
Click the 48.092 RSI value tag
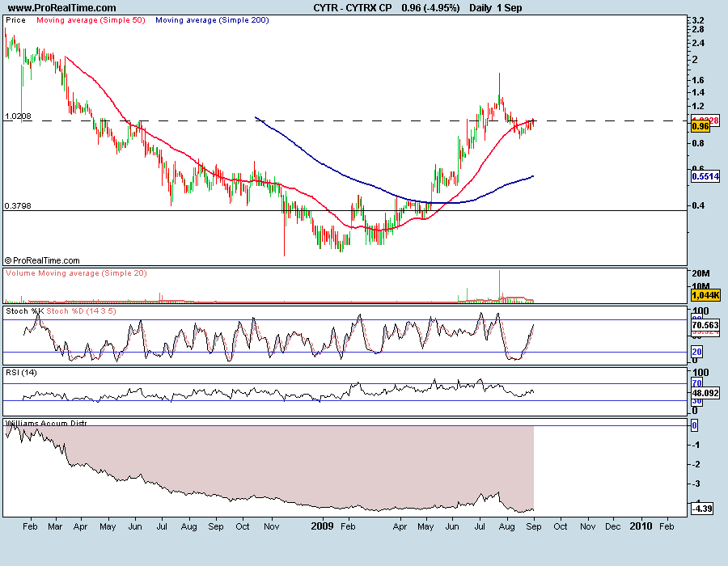(704, 394)
